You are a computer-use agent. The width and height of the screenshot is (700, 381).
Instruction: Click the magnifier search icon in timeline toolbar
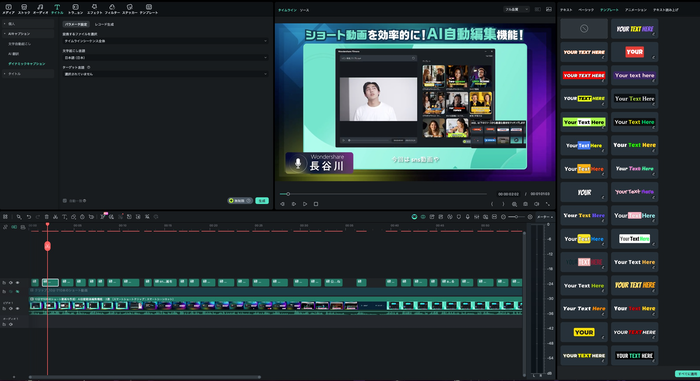point(19,217)
